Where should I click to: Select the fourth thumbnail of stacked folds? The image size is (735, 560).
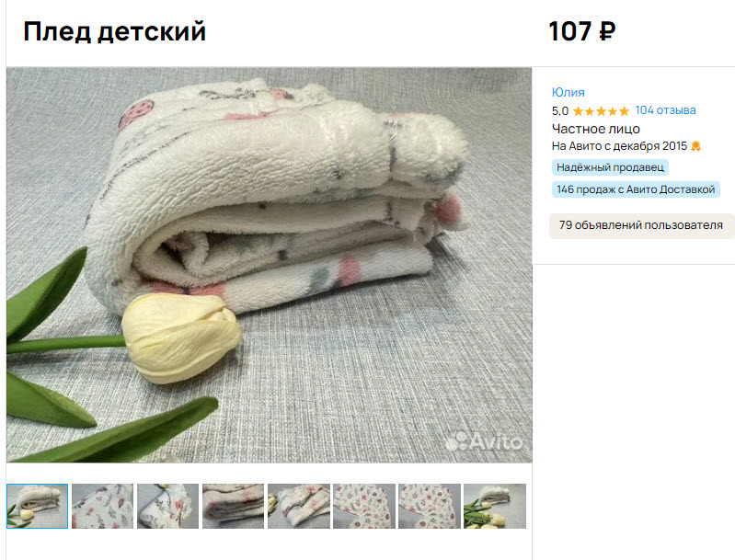click(233, 506)
